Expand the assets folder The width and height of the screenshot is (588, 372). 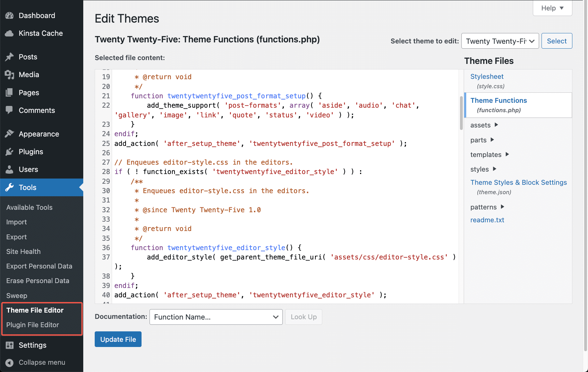[484, 125]
